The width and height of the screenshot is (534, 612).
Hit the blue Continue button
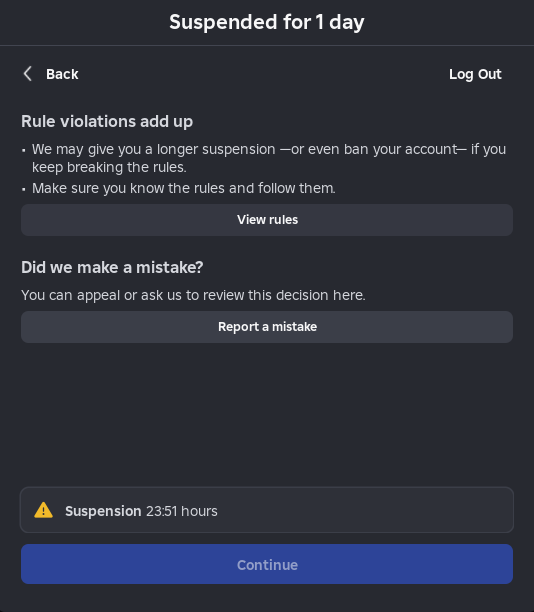click(267, 564)
